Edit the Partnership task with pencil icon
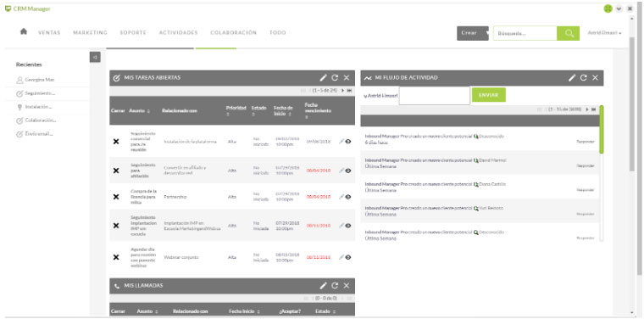Screen dimensions: 644x319 coord(341,197)
